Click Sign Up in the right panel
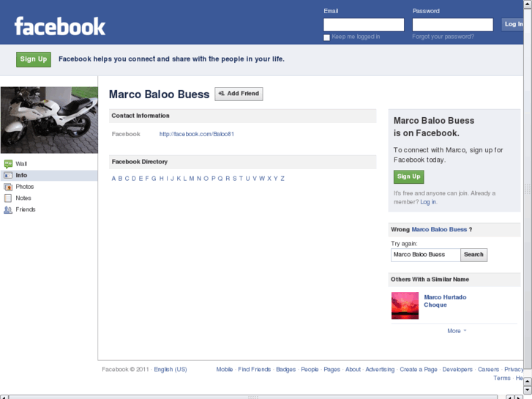 [x=409, y=176]
